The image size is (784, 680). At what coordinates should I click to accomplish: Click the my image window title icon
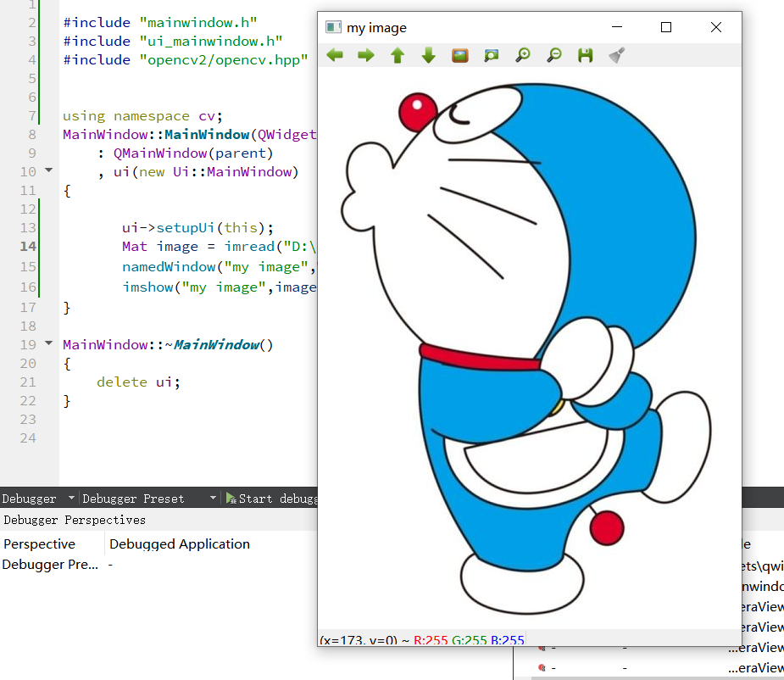point(333,27)
